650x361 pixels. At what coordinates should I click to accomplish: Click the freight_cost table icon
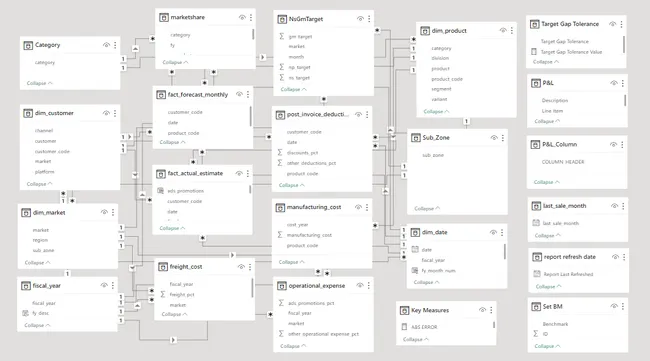click(162, 267)
